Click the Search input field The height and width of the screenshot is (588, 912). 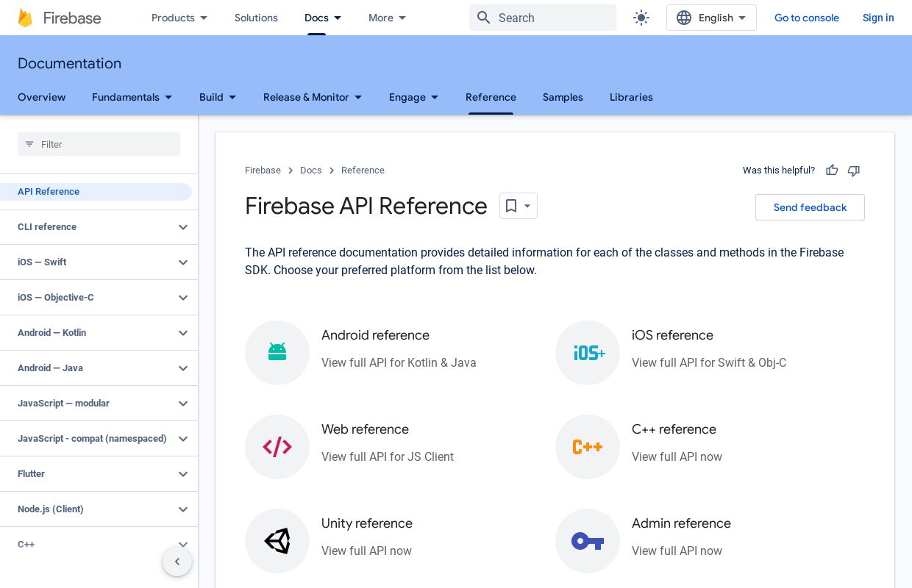pos(543,18)
